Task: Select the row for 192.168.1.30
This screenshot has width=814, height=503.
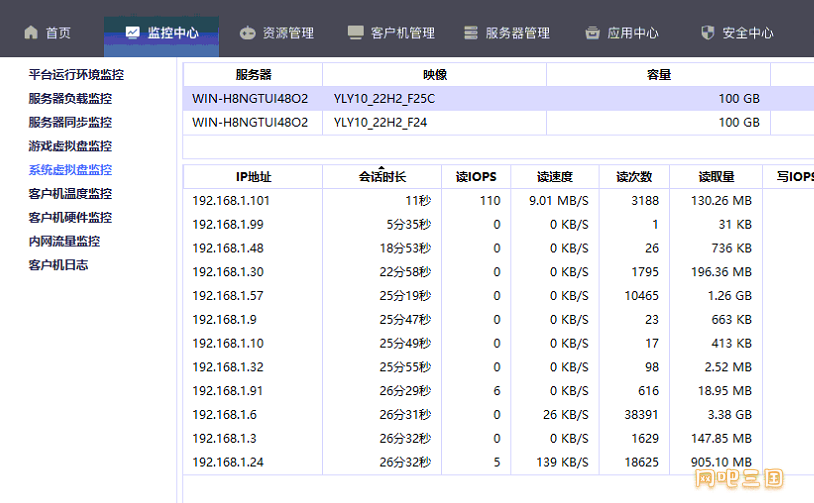Action: 498,272
